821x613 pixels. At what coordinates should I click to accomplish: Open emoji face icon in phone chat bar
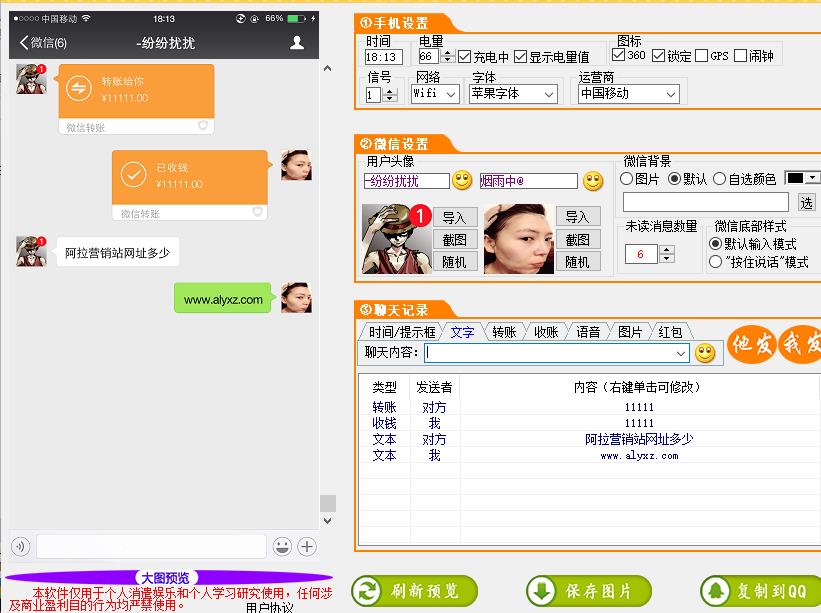point(282,547)
